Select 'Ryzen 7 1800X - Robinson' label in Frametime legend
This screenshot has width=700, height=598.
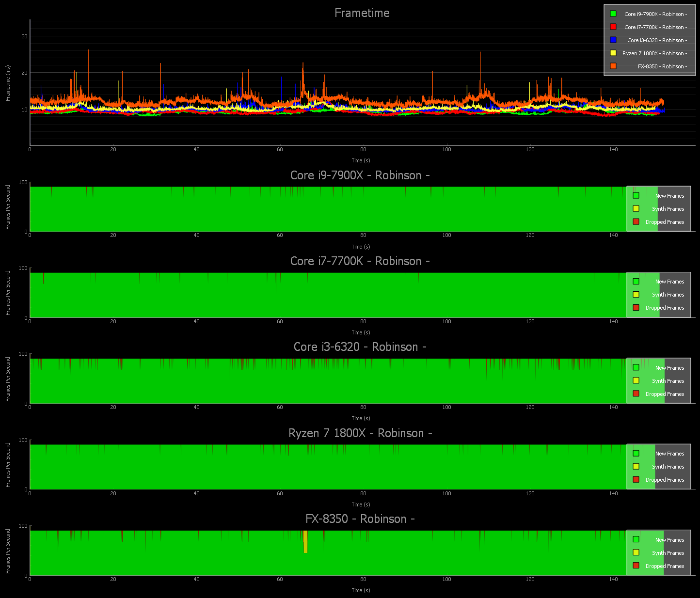tap(654, 53)
